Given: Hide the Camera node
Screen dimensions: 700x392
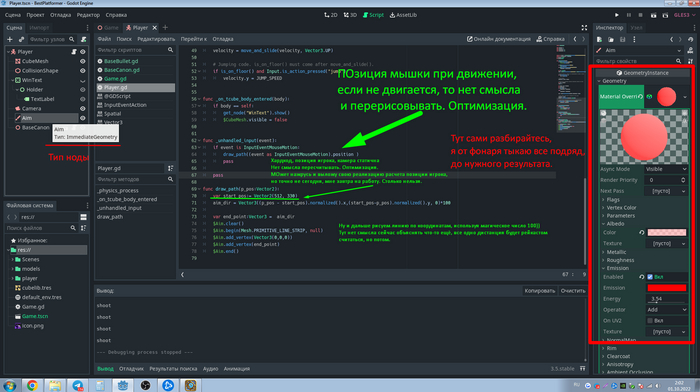Looking at the screenshot, I should point(83,108).
